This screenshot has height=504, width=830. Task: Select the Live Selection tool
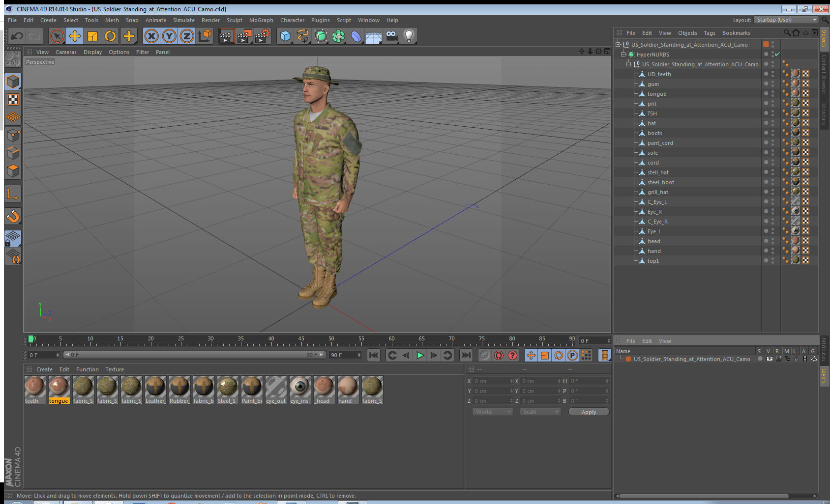[57, 36]
